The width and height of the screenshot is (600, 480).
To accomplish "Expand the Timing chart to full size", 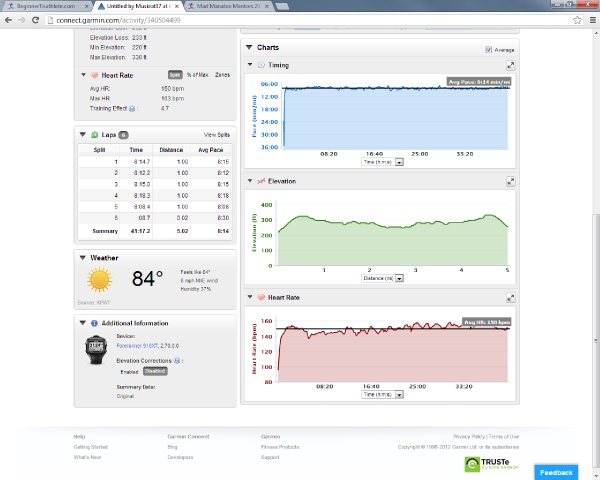I will [510, 65].
